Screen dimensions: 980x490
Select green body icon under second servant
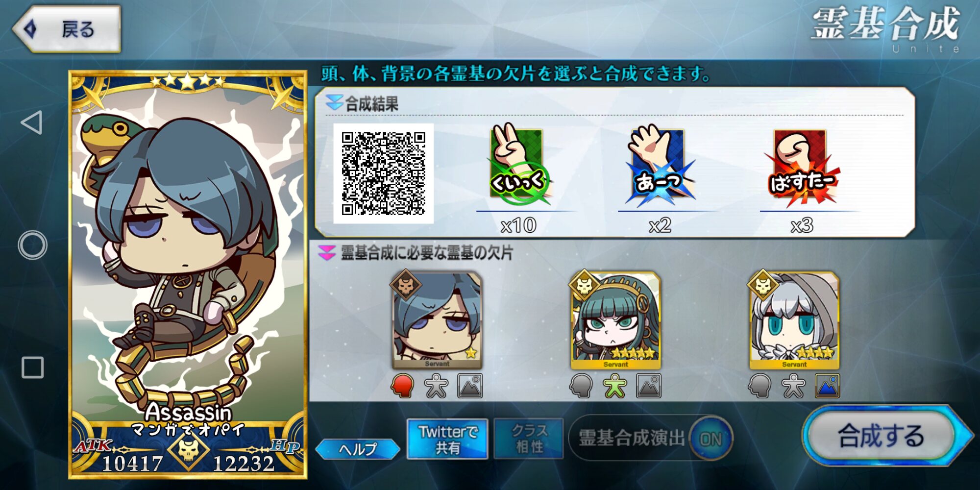[x=615, y=386]
